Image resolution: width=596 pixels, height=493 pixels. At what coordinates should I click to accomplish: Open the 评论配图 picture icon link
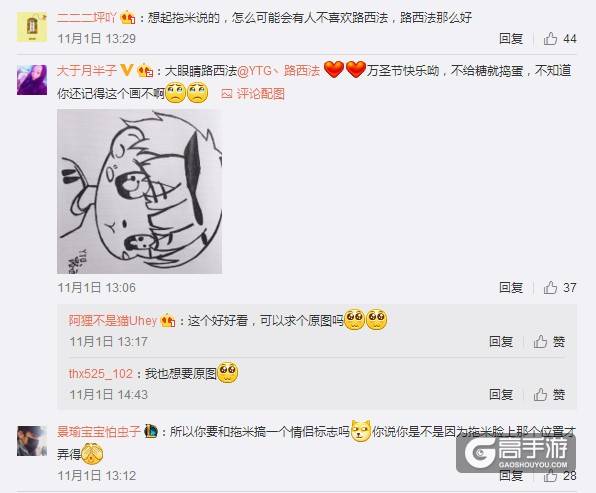[253, 94]
